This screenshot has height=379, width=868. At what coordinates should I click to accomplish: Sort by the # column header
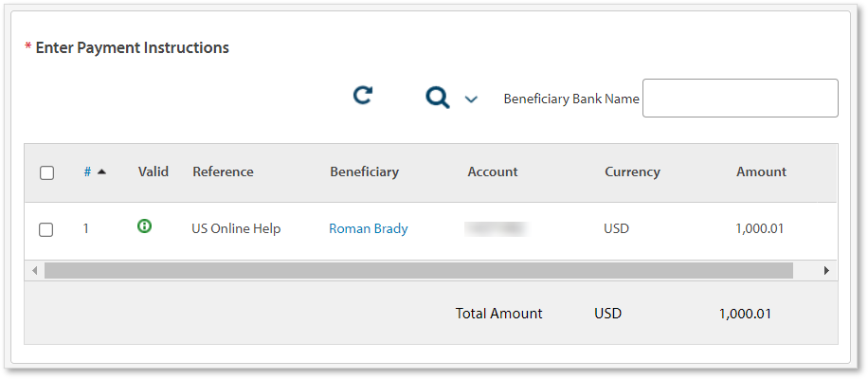(87, 171)
